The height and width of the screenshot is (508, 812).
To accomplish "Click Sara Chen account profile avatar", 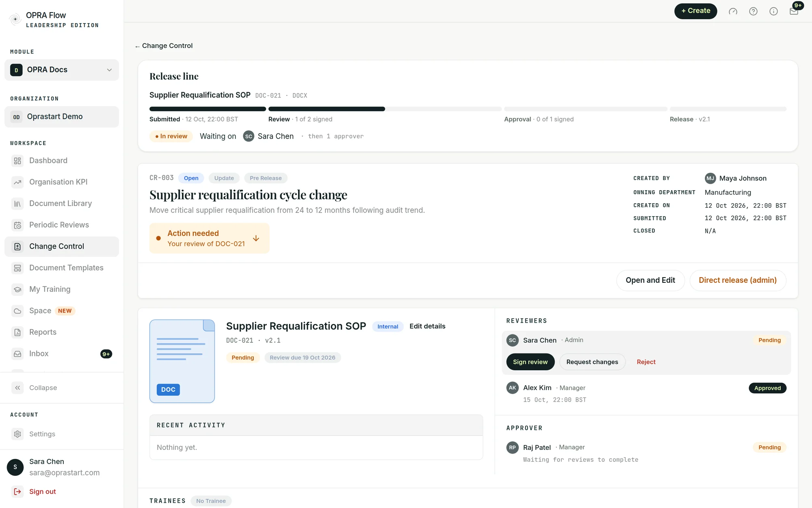I will click(x=15, y=467).
